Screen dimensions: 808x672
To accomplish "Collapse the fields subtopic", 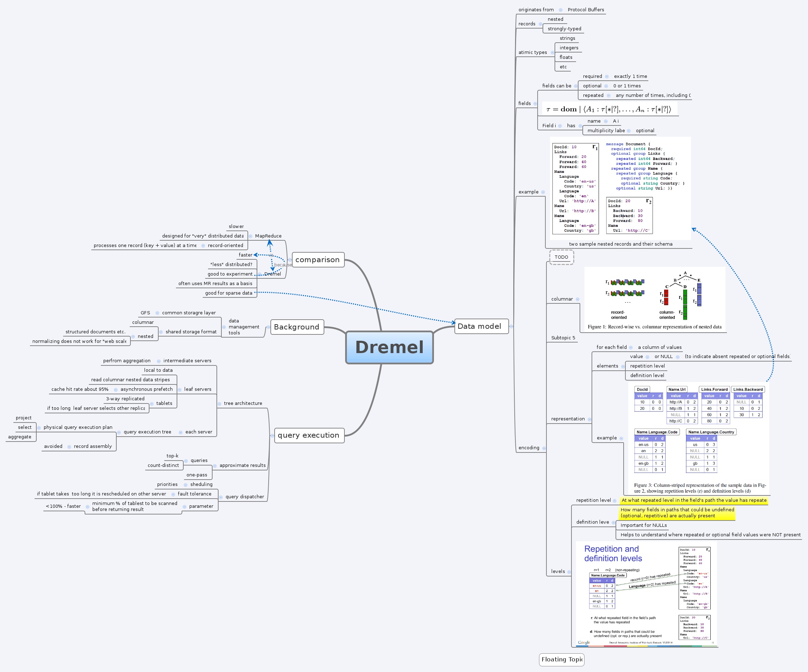I will click(535, 104).
